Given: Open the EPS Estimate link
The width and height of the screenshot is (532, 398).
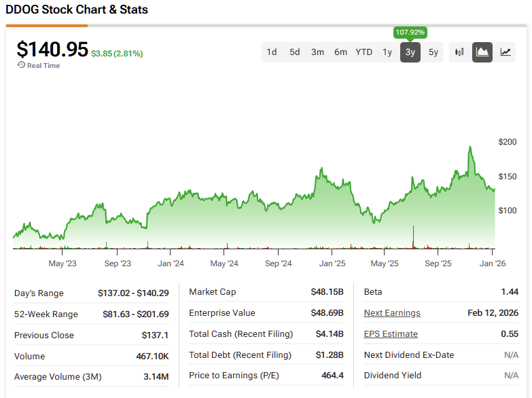Looking at the screenshot, I should coord(391,334).
